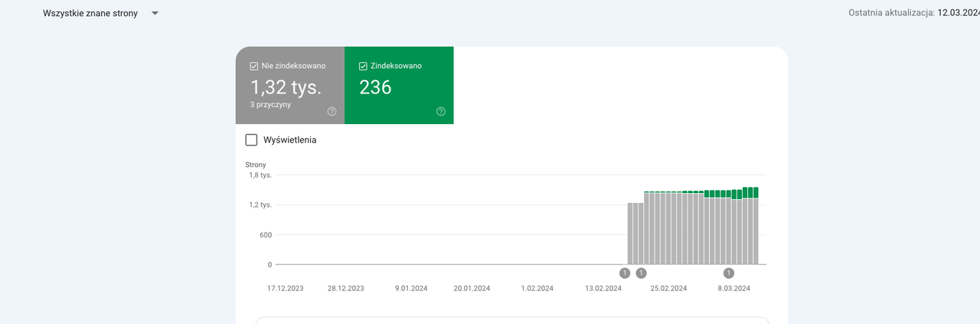Open help icon on Zindeksowano card
Image resolution: width=980 pixels, height=324 pixels.
click(x=441, y=111)
